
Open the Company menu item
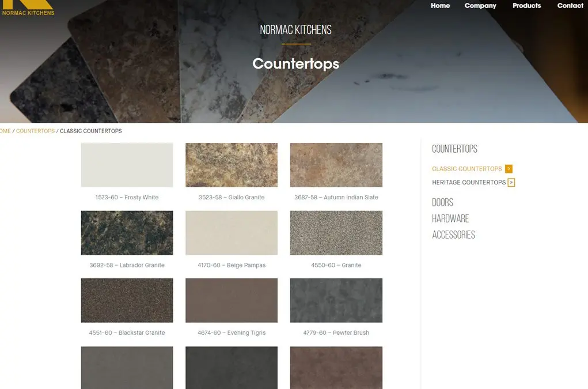pyautogui.click(x=480, y=6)
